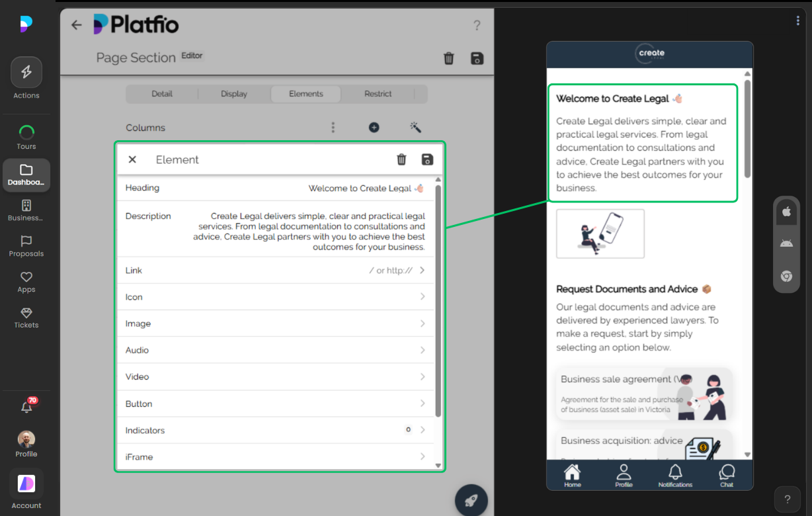The height and width of the screenshot is (516, 812).
Task: Open the three-dot menu beside Columns
Action: 333,127
